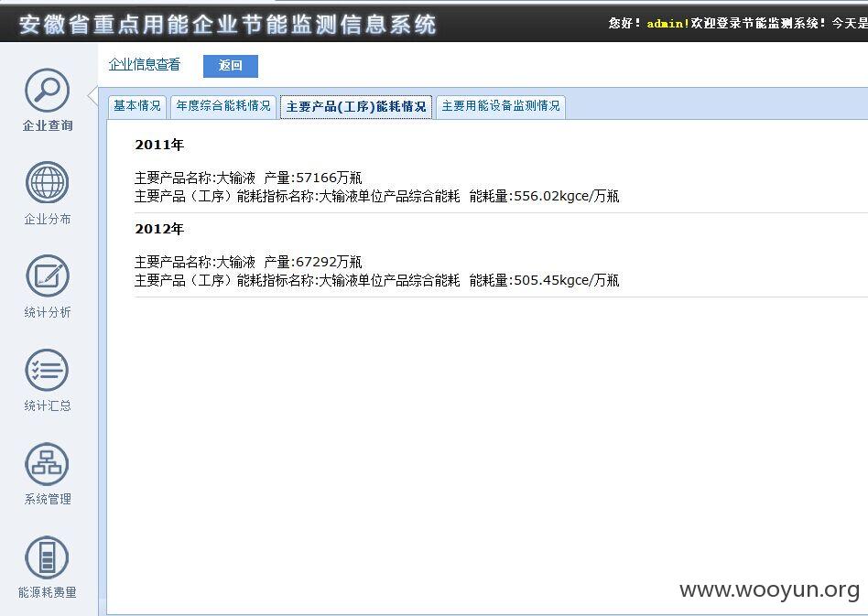
Task: Open the 统计分析 edit-chart icon
Action: [x=47, y=276]
